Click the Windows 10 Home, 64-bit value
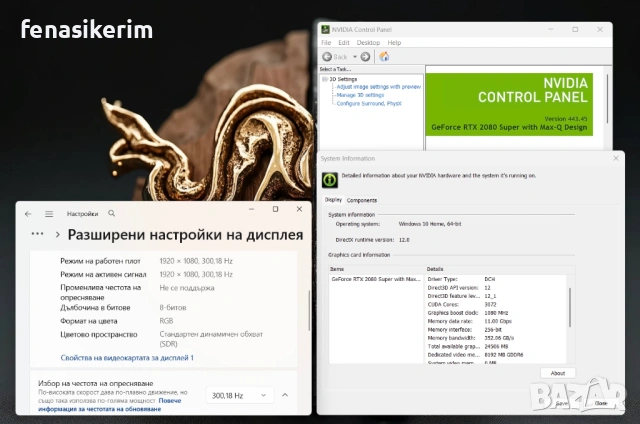 (430, 224)
